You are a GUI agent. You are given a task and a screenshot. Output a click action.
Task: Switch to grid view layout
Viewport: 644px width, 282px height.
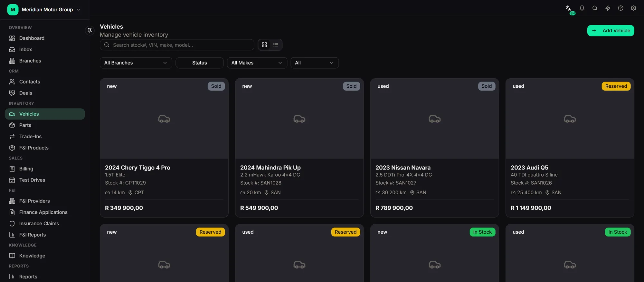pos(264,45)
